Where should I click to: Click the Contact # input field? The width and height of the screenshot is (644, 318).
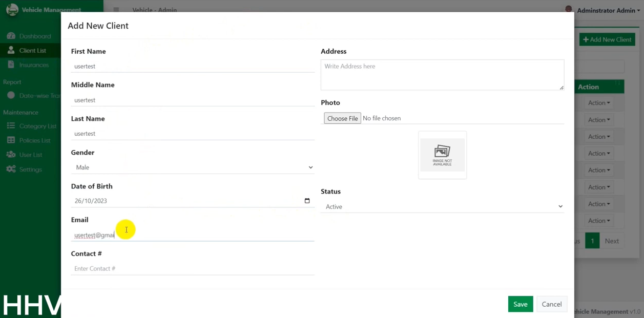pos(193,269)
